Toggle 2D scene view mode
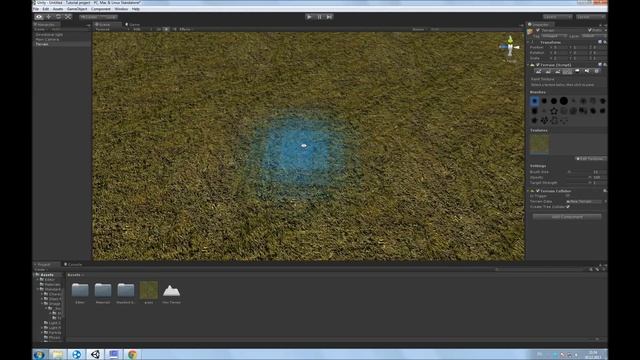The width and height of the screenshot is (640, 360). point(159,29)
